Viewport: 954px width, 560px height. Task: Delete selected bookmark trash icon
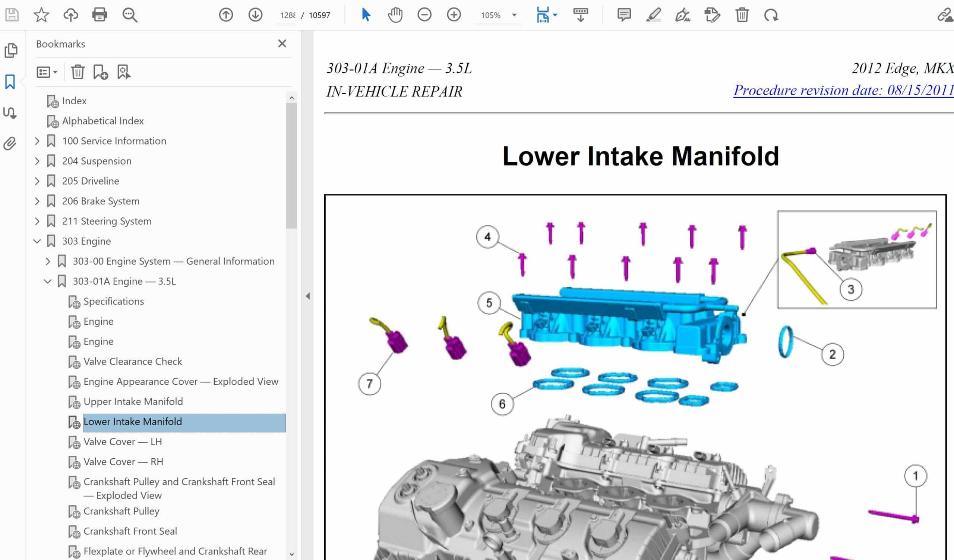pos(78,72)
